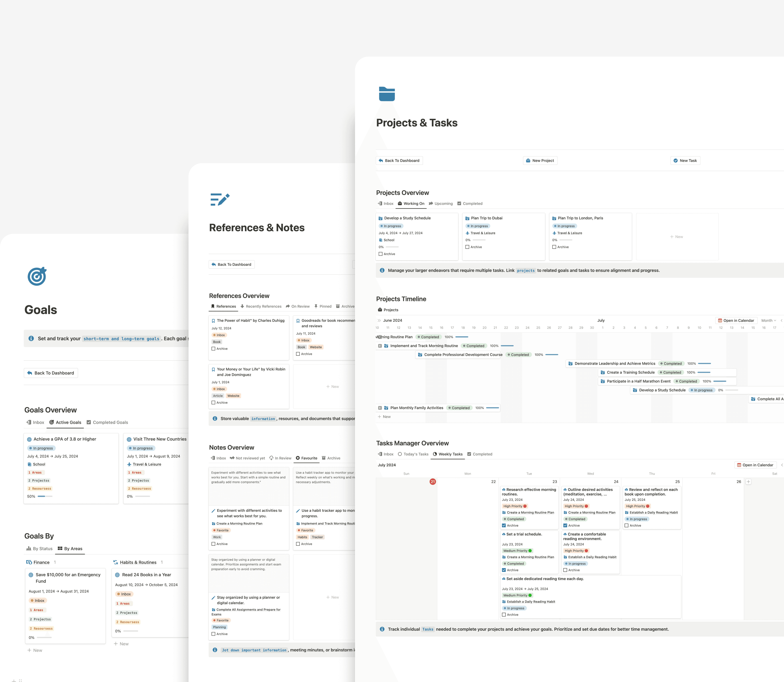This screenshot has width=784, height=682.
Task: Click the Goals target page icon
Action: click(37, 276)
